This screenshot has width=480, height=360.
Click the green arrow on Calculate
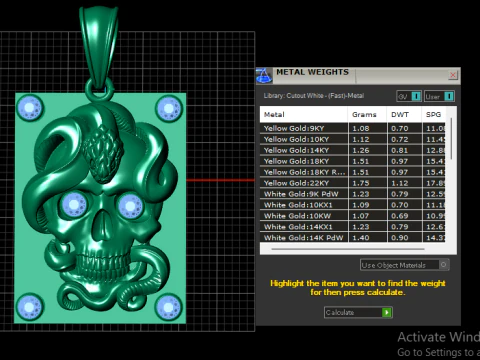[x=387, y=312]
